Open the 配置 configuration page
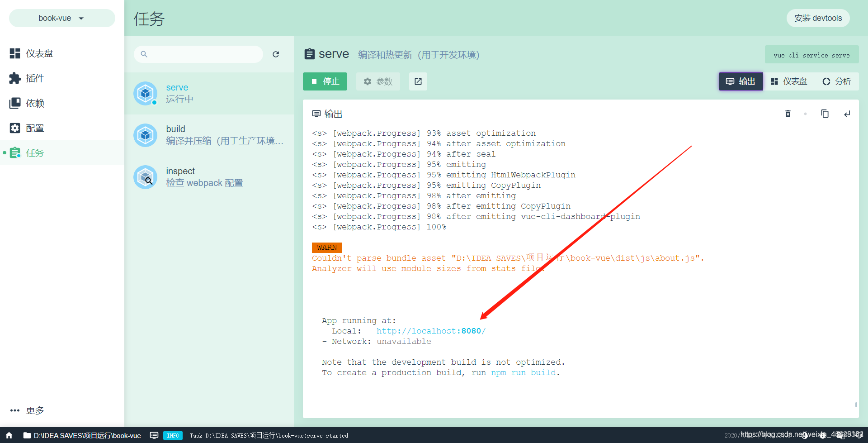This screenshot has width=868, height=443. pos(62,128)
